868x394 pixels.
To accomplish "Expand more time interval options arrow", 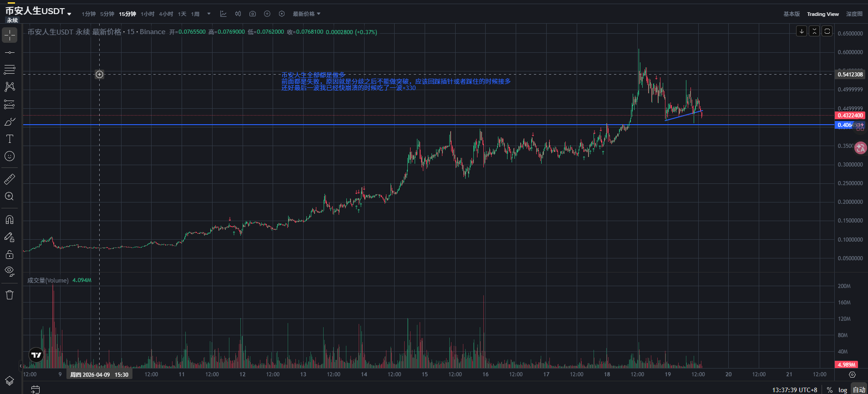I will click(209, 14).
